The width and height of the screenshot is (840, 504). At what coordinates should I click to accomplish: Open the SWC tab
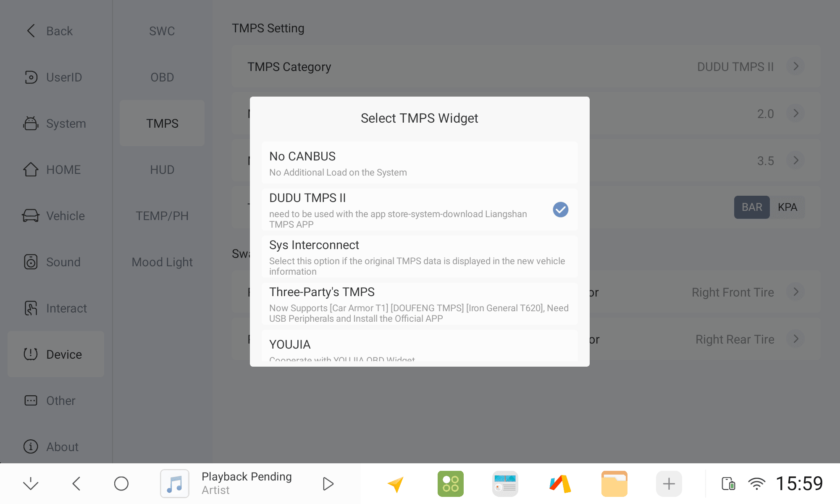(162, 31)
